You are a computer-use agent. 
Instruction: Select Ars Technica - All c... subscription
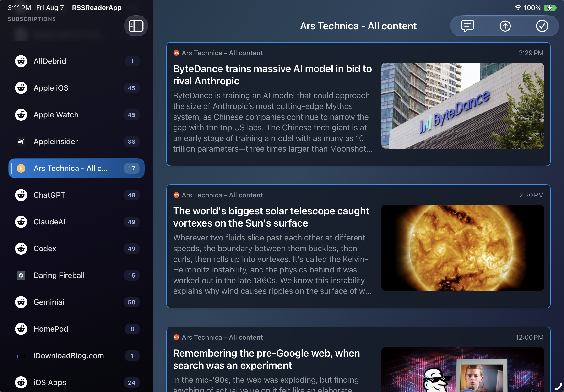click(x=76, y=168)
